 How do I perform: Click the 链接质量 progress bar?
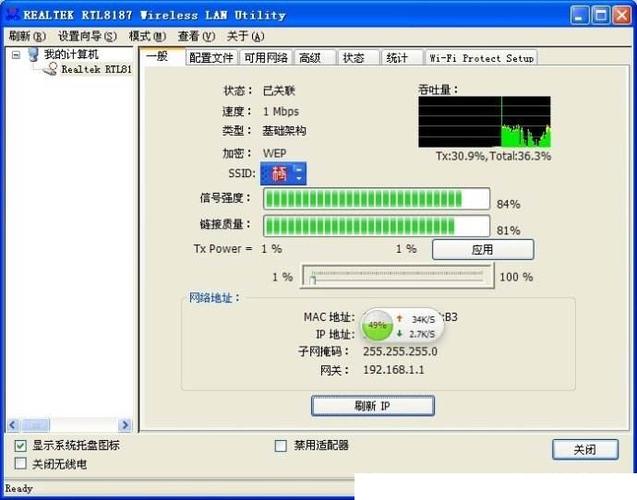click(377, 226)
